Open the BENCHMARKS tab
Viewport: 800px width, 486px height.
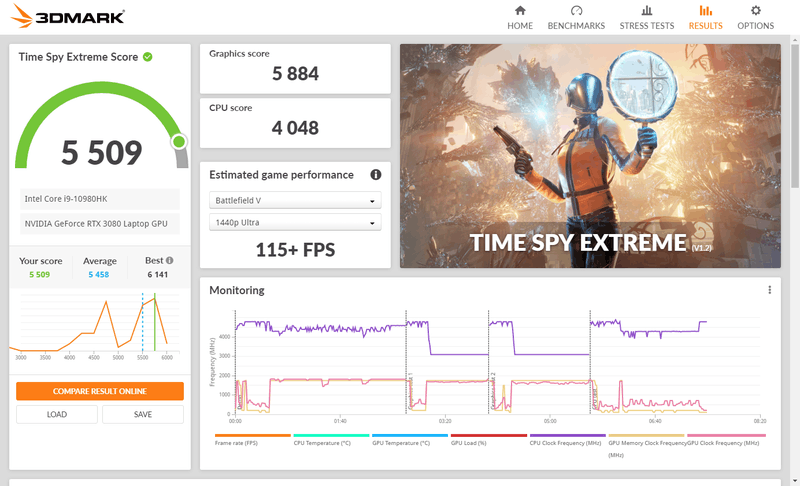point(576,18)
